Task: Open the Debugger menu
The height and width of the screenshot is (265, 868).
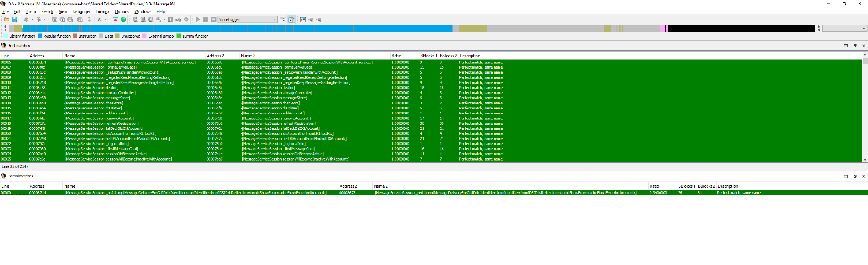Action: (81, 12)
